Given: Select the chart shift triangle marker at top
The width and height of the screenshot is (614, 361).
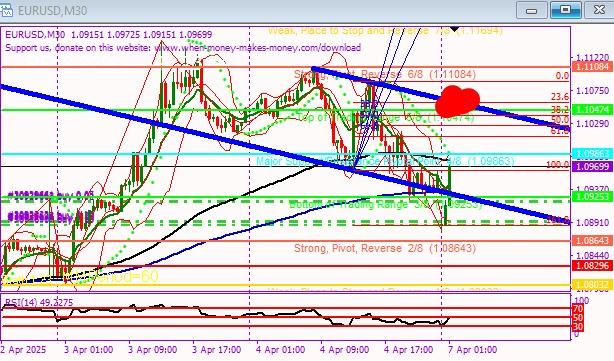Looking at the screenshot, I should click(x=454, y=29).
